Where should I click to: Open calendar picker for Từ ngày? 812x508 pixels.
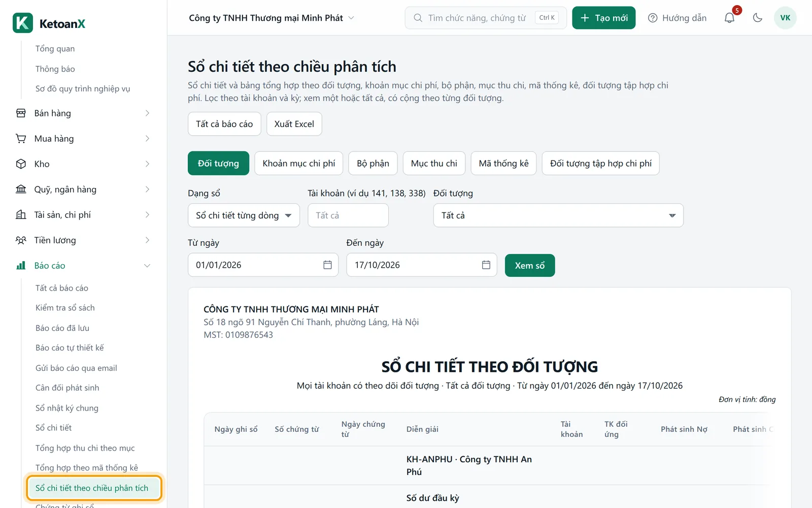327,265
